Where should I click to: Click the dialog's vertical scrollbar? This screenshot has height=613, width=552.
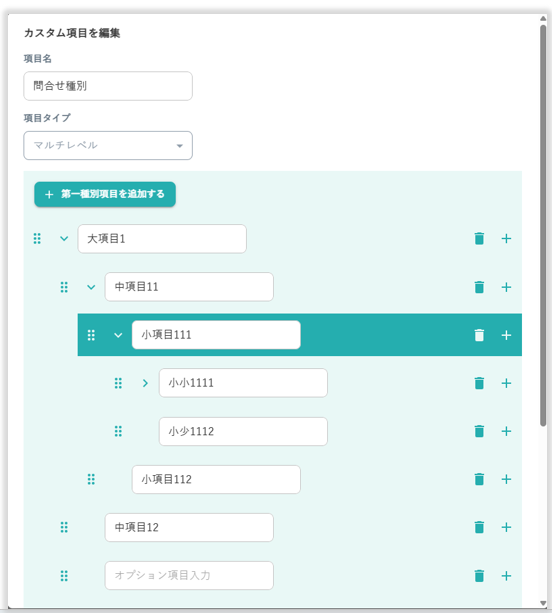[x=543, y=226]
